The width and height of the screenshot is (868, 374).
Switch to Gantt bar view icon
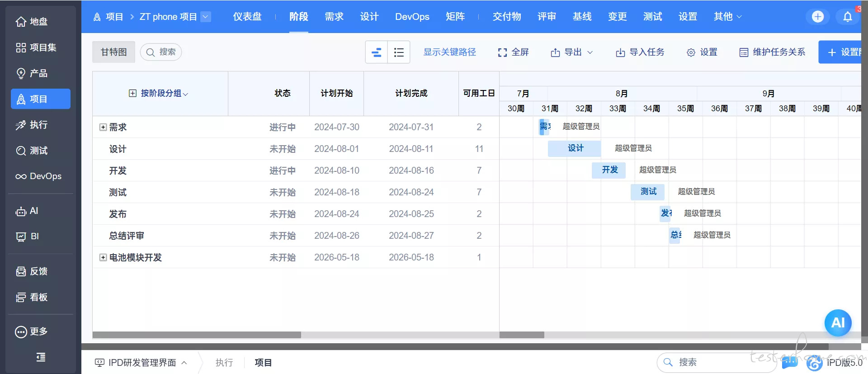click(x=376, y=52)
